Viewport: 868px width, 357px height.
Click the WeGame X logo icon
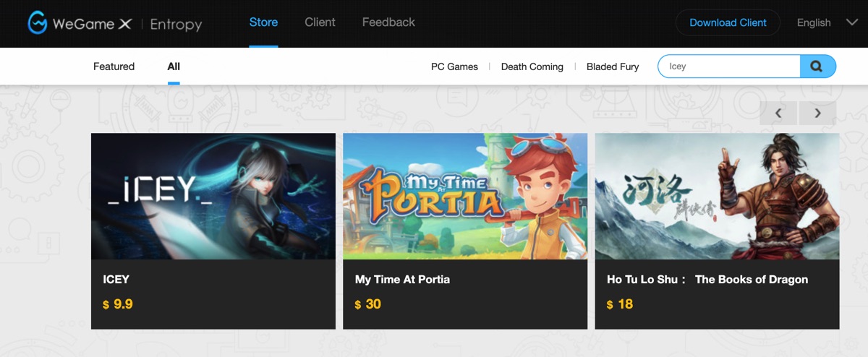tap(37, 23)
